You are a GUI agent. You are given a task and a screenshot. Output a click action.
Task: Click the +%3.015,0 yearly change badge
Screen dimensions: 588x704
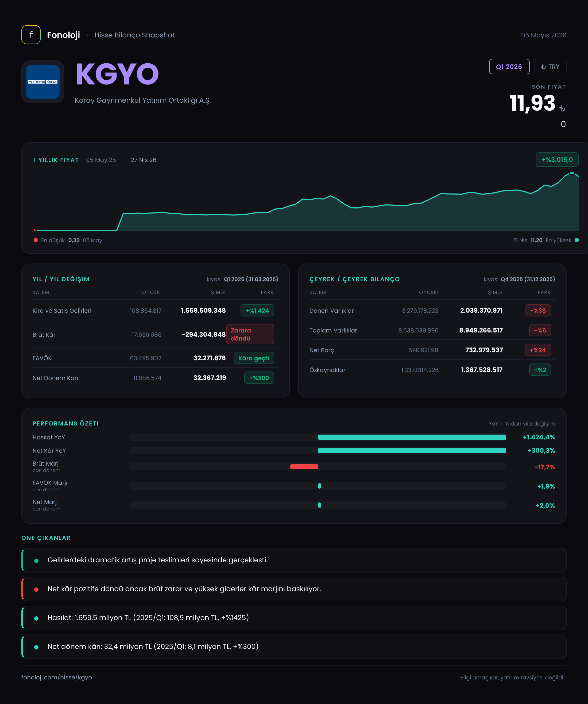click(557, 160)
